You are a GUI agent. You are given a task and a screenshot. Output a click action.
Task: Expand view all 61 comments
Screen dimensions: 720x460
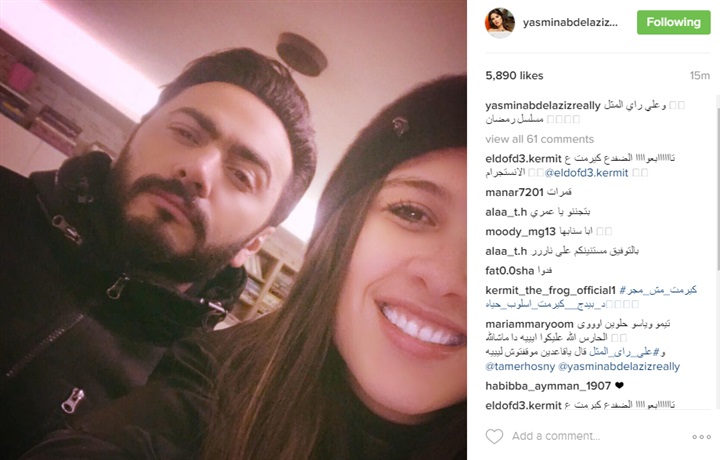pos(540,139)
